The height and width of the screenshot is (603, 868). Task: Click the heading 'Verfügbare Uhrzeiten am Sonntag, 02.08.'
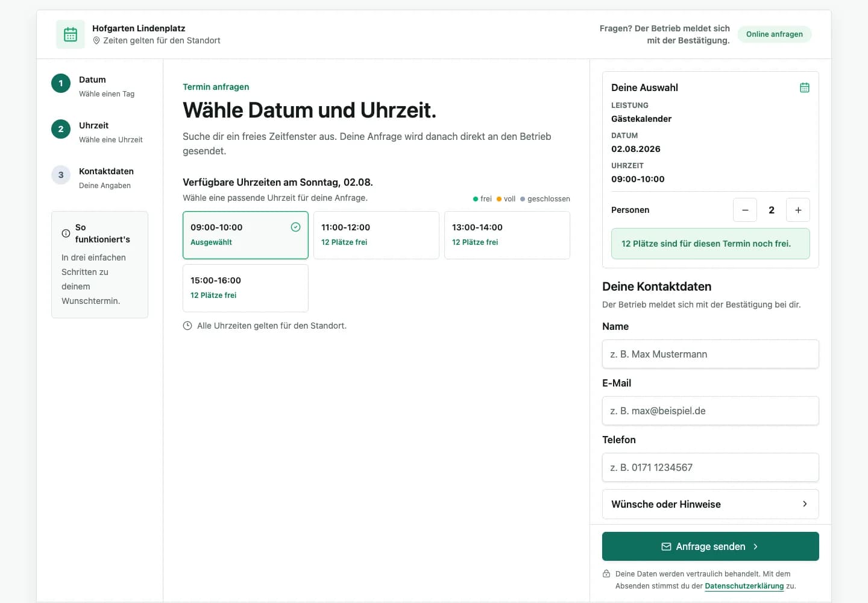pyautogui.click(x=278, y=182)
